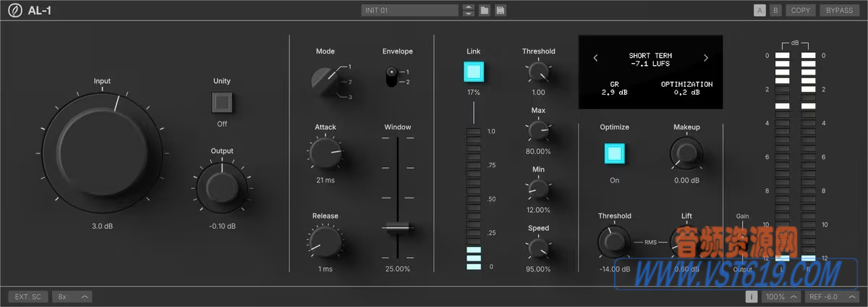Screen dimensions: 868x307
Task: Select the B comparison state
Action: click(776, 10)
